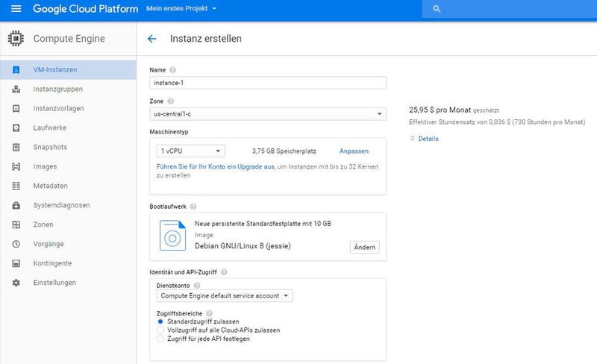Viewport: 597px width, 364px height.
Task: Click the search magnifier icon
Action: pyautogui.click(x=437, y=9)
